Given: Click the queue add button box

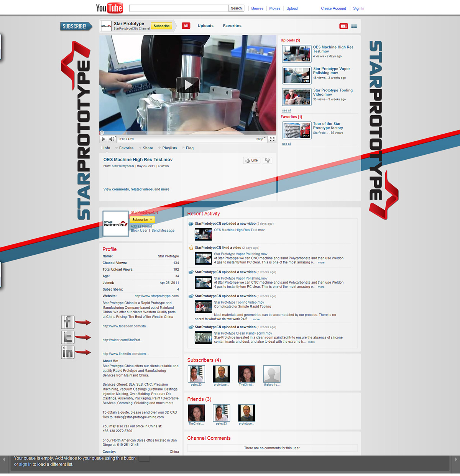Looking at the screenshot, I should (x=144, y=458).
